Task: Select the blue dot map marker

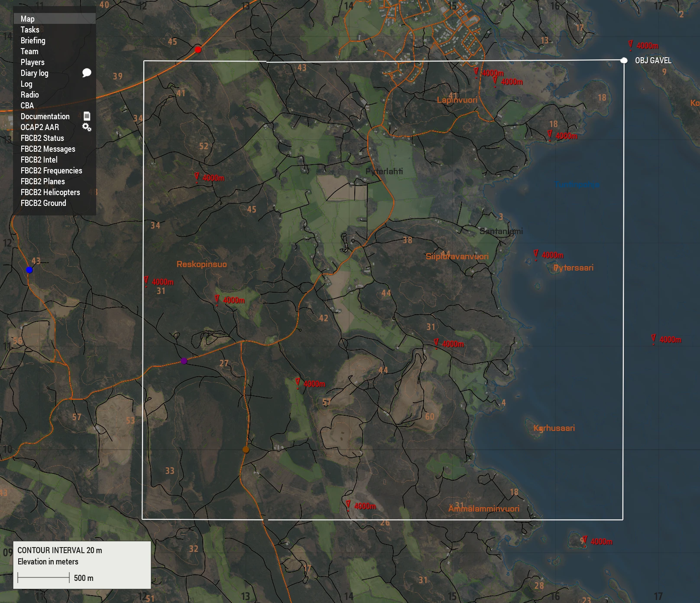Action: 29,270
